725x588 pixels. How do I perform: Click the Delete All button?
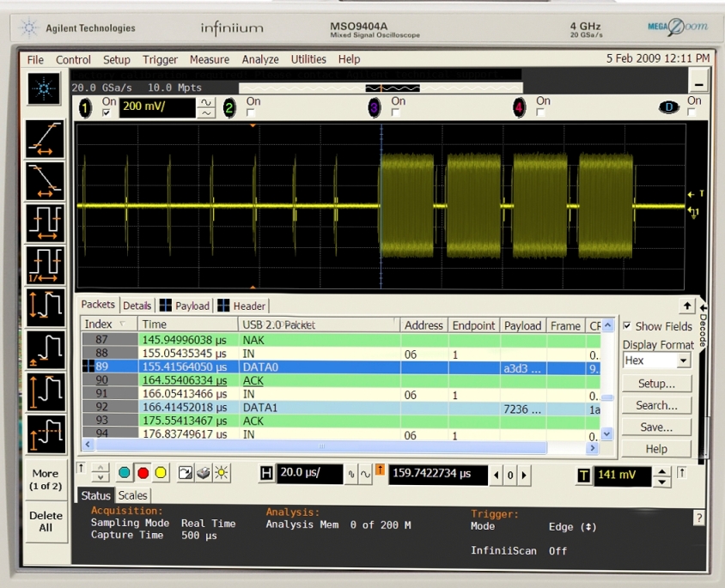click(46, 522)
